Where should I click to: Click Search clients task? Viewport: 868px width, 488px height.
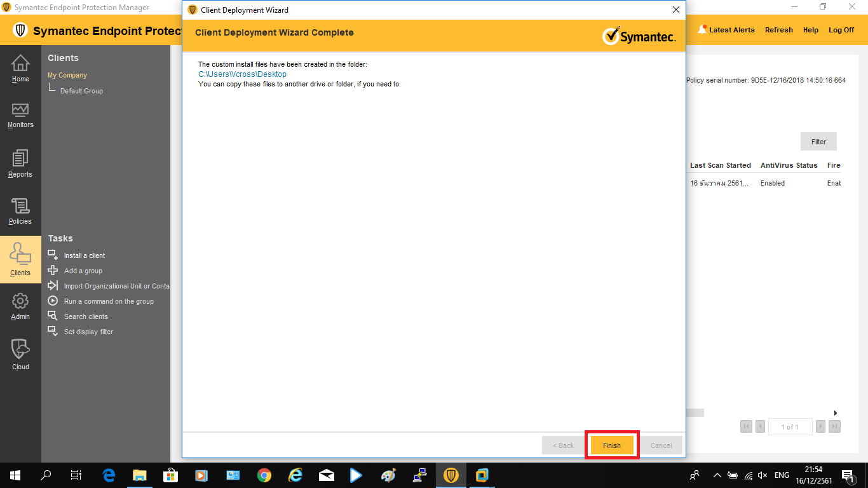[86, 316]
